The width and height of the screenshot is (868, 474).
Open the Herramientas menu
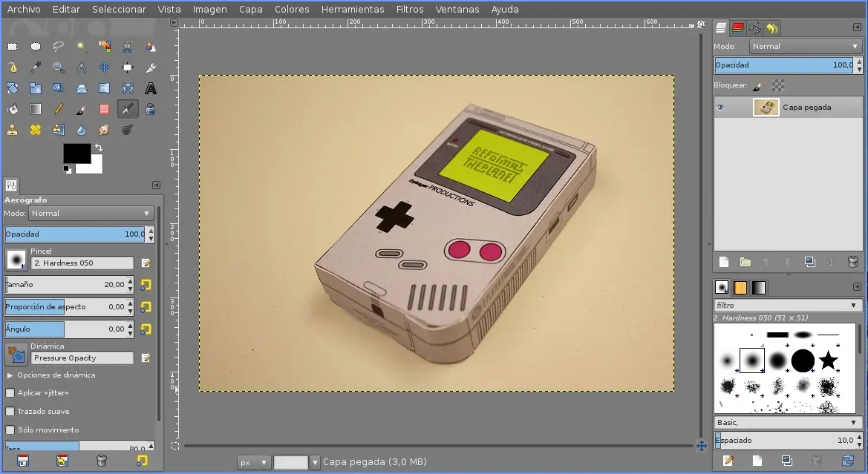(353, 10)
